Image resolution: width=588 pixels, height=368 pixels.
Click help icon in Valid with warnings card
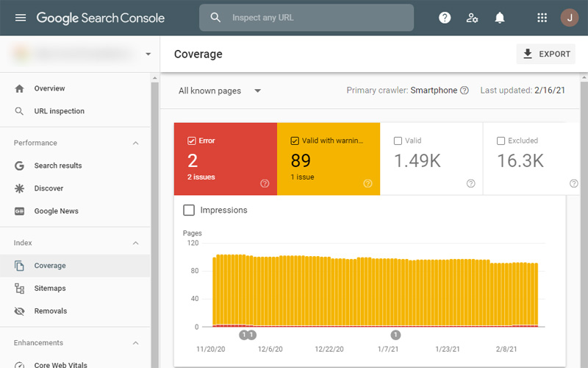pos(368,183)
